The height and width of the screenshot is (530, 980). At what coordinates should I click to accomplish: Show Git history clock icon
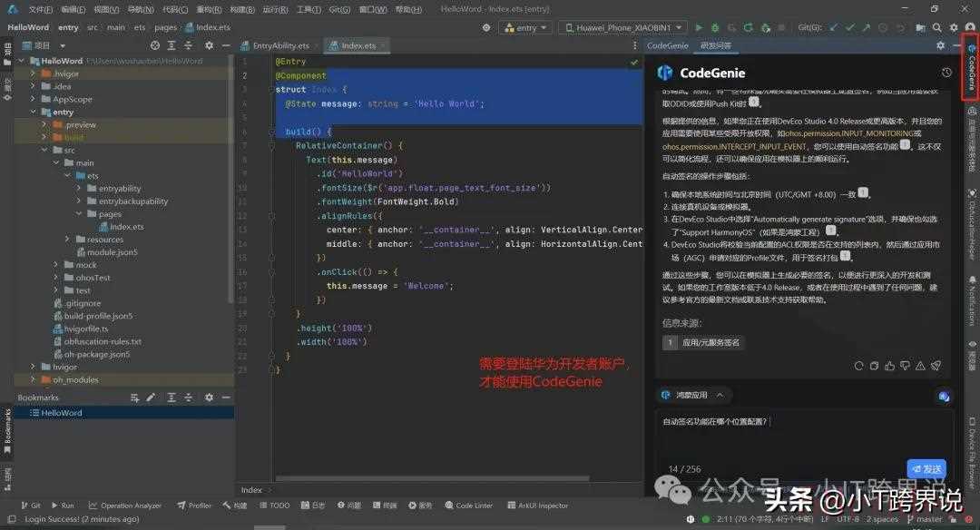(x=883, y=27)
